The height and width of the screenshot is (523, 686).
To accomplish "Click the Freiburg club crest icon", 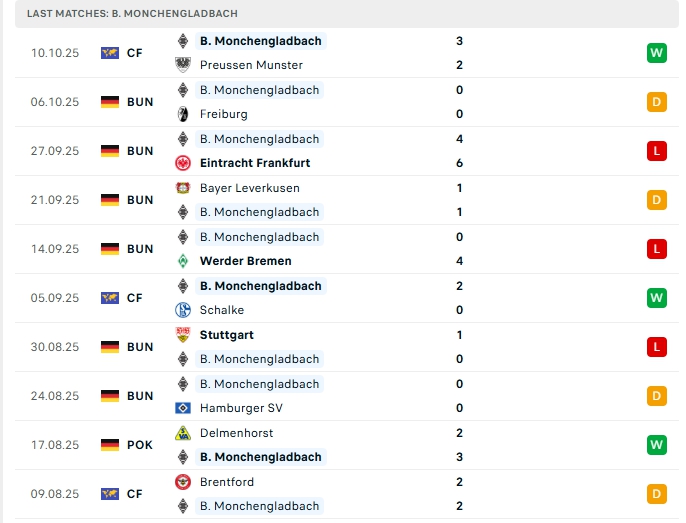I will click(183, 114).
